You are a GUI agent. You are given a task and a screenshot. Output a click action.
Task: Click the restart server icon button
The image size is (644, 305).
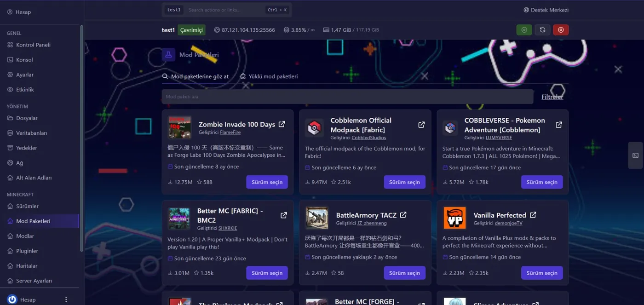pos(542,30)
